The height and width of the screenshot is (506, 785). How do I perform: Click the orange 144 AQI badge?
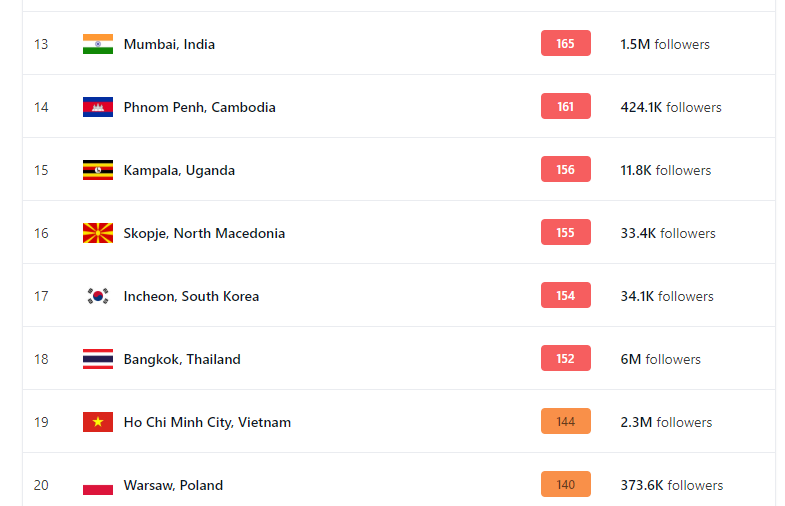(566, 421)
